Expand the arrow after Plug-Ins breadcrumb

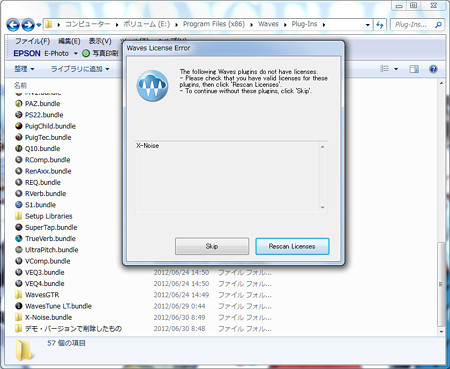tap(324, 25)
